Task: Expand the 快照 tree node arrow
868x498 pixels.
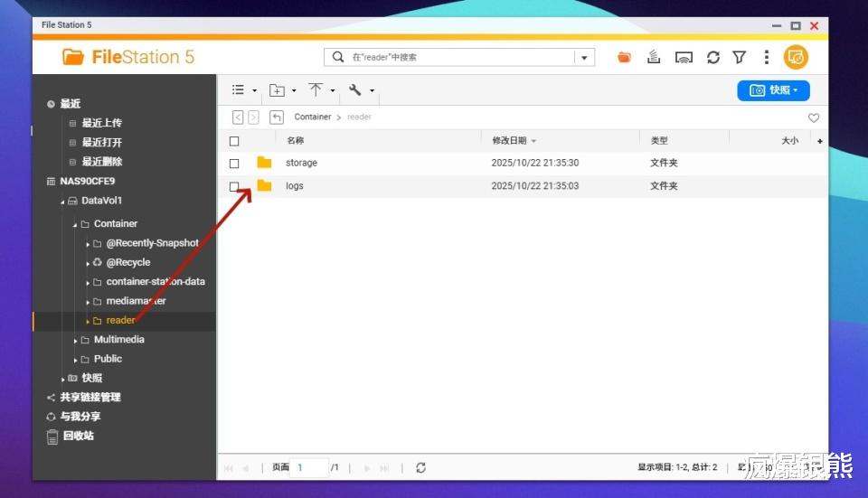Action: click(62, 380)
